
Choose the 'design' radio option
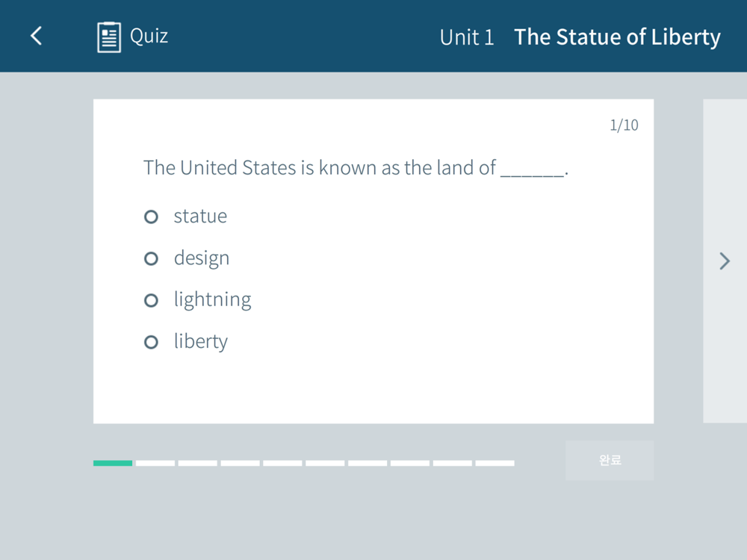point(151,258)
